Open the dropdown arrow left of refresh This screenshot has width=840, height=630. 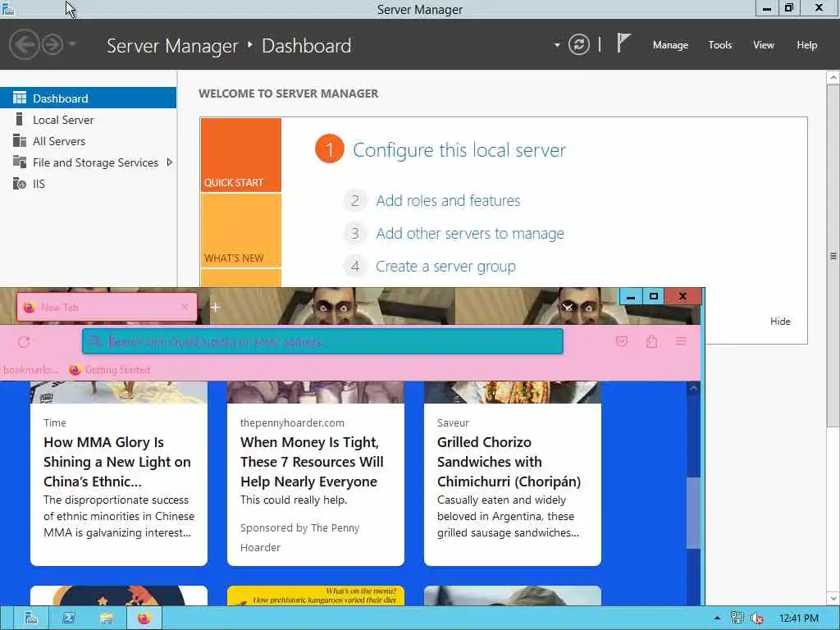(x=557, y=45)
